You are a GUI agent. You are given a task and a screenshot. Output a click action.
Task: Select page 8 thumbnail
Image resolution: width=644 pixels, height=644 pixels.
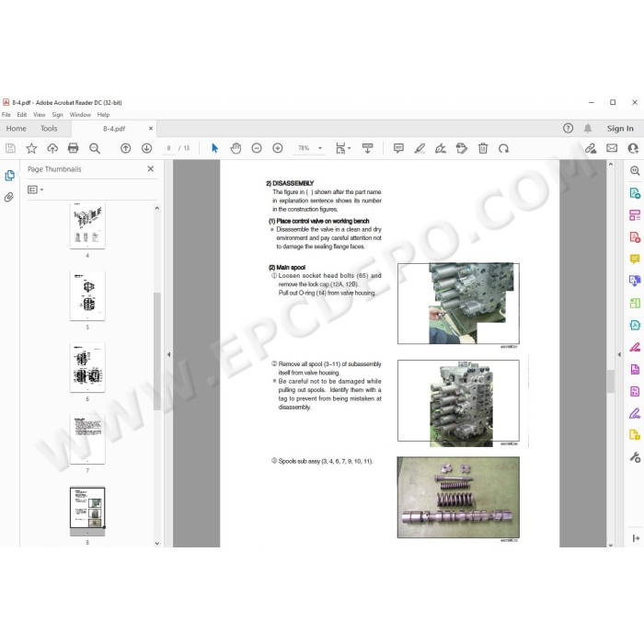pos(87,511)
